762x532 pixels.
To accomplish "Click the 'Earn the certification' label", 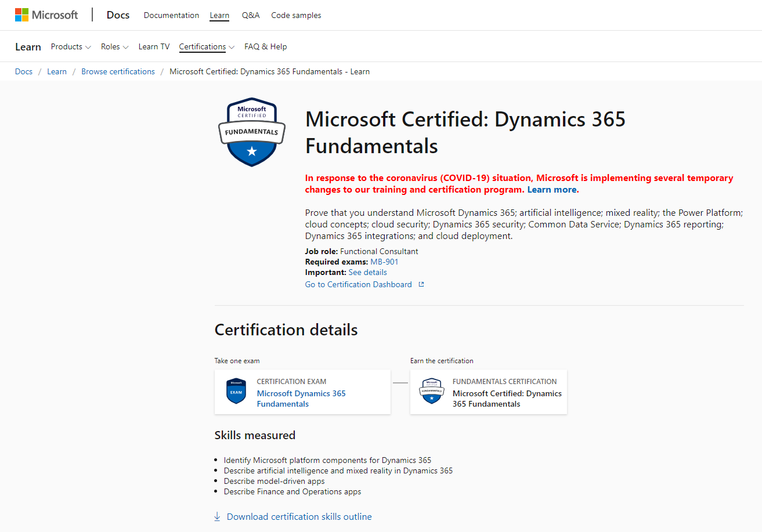I will [x=442, y=361].
